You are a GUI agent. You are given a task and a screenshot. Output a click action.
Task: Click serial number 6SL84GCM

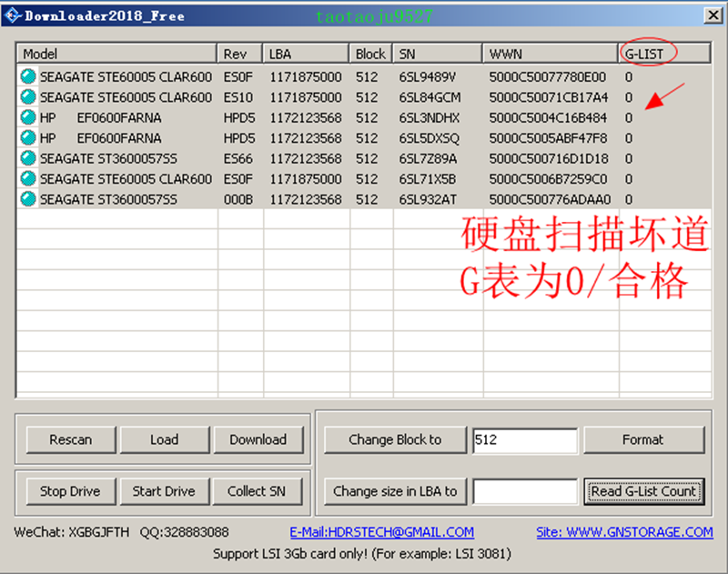pyautogui.click(x=430, y=97)
